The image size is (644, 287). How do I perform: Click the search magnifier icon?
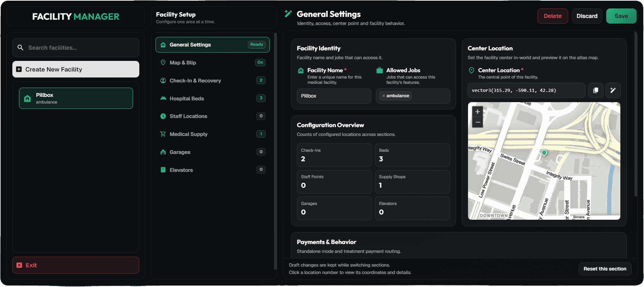coord(20,48)
